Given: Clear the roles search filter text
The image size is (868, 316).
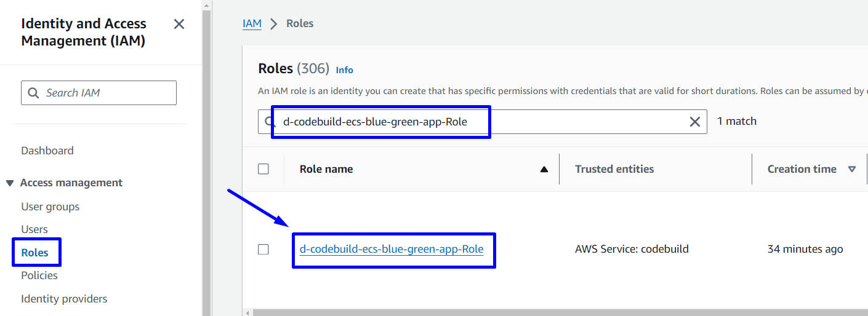Looking at the screenshot, I should [694, 122].
